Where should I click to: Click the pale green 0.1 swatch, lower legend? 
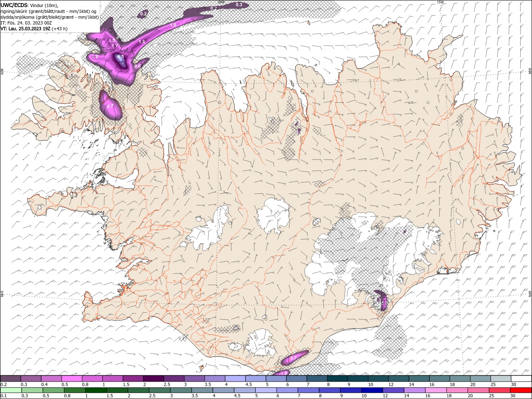(x=10, y=390)
